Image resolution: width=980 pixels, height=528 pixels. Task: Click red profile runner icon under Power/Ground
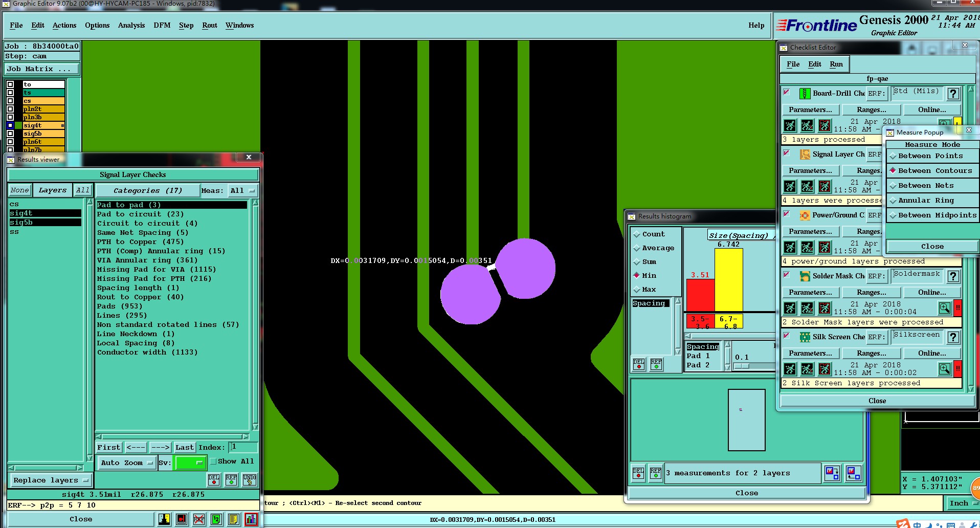tap(825, 247)
